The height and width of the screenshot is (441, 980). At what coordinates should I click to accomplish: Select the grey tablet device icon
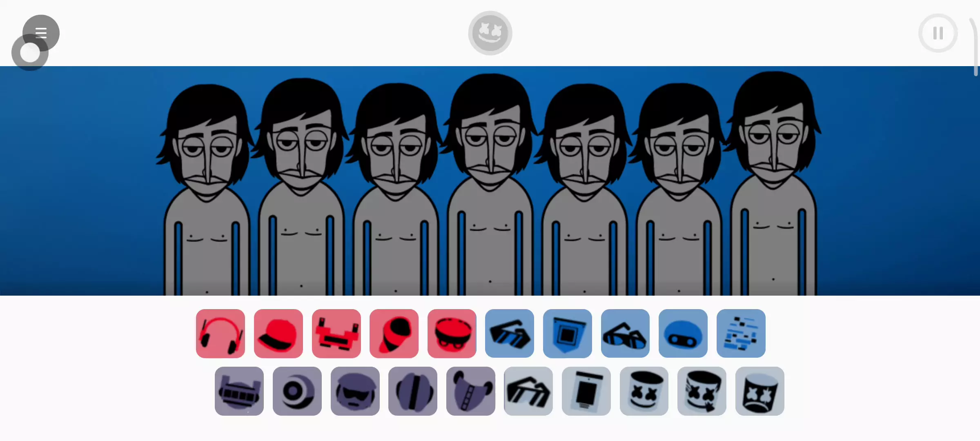pos(586,391)
